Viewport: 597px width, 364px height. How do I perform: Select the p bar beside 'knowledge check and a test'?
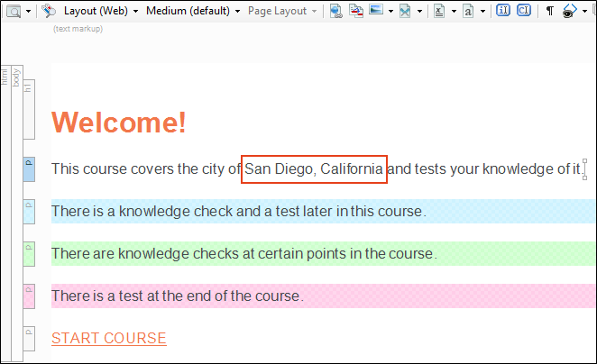coord(29,212)
